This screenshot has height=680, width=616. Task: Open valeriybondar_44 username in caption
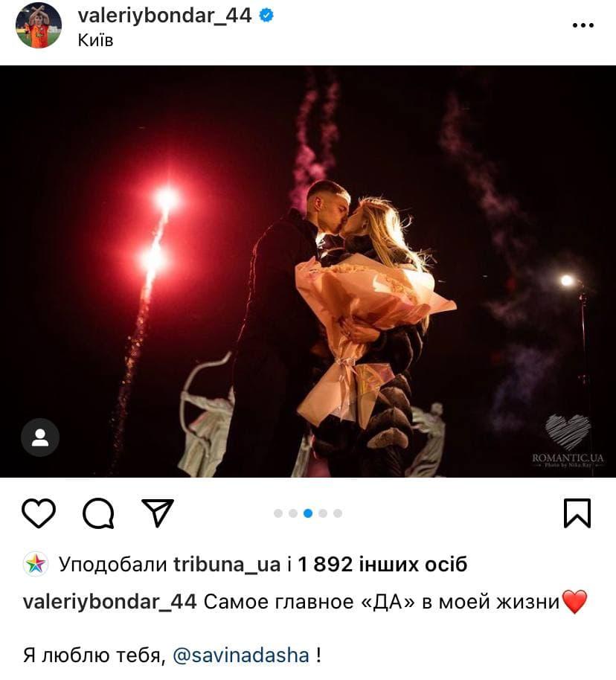tap(110, 602)
